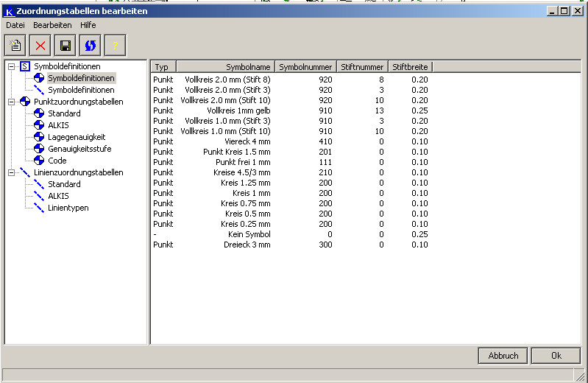The width and height of the screenshot is (588, 383).
Task: Select row Dreieck 3 mm
Action: pos(291,245)
